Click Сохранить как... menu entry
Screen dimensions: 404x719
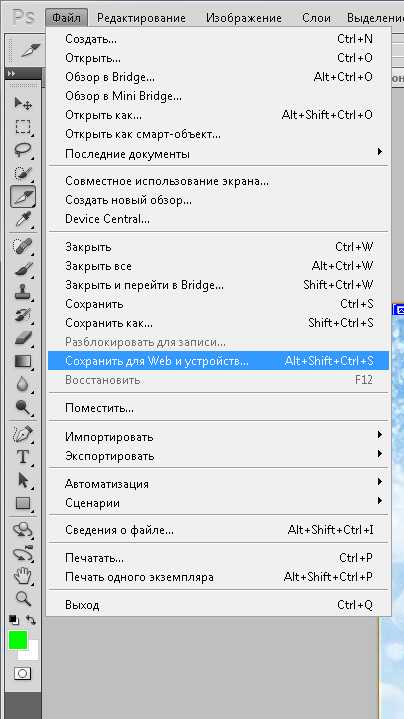point(218,323)
